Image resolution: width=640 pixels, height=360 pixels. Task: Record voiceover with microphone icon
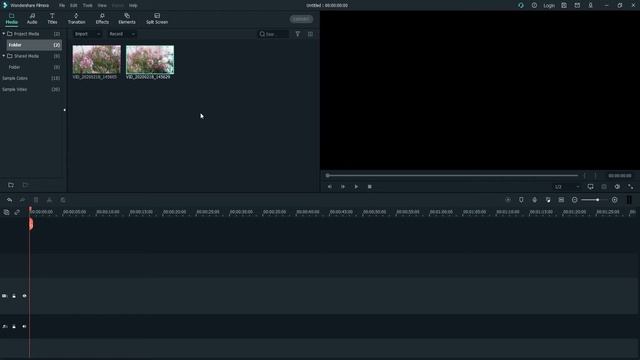[535, 200]
